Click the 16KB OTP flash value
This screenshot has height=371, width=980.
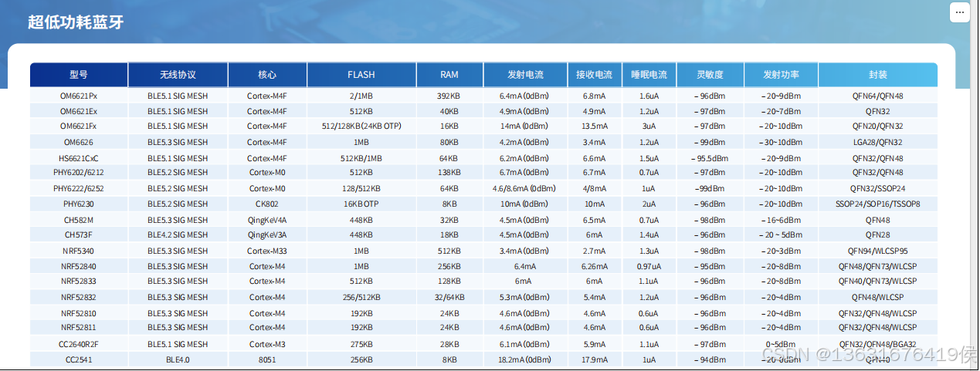pos(361,204)
